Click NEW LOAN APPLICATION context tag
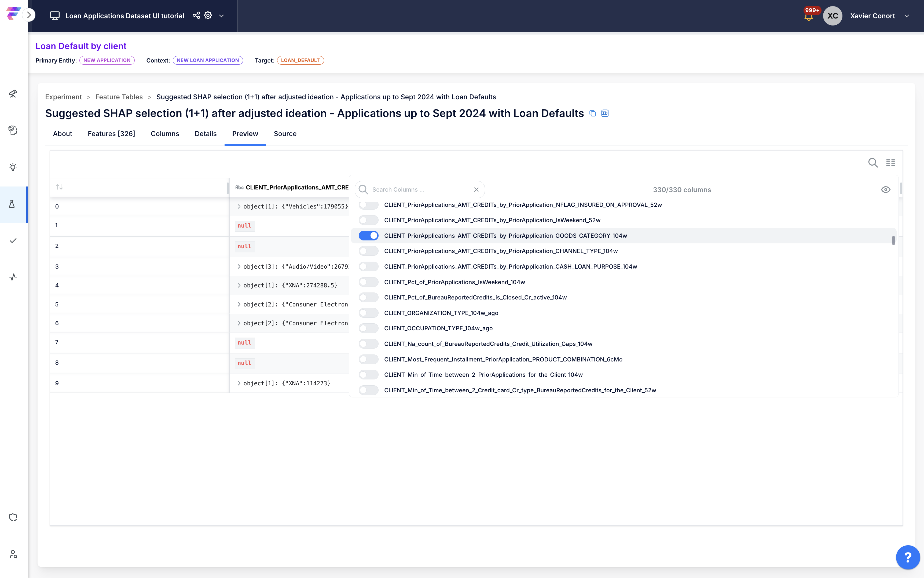 click(x=208, y=60)
